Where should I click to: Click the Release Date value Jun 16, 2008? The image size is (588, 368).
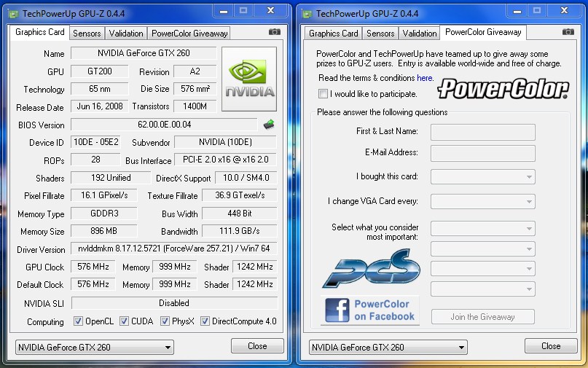click(x=99, y=106)
